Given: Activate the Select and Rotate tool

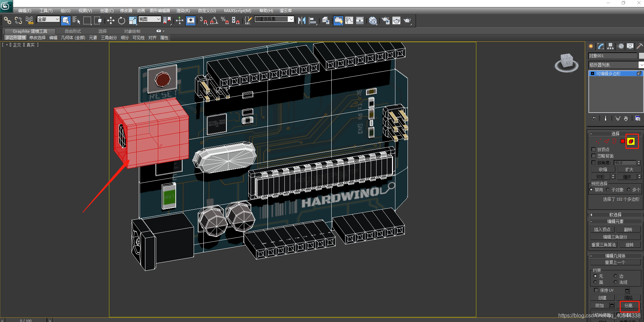Looking at the screenshot, I should [x=121, y=21].
